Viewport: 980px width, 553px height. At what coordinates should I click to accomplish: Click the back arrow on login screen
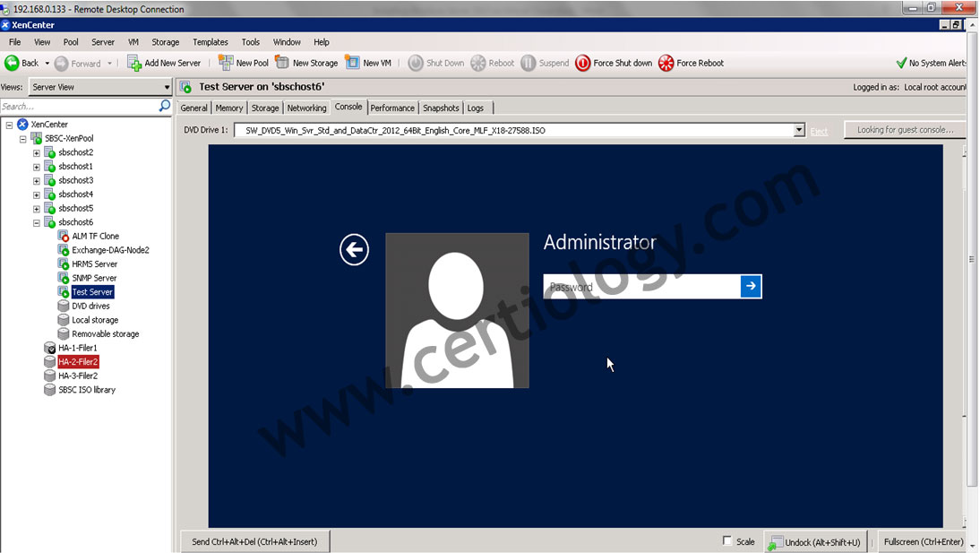click(x=355, y=249)
